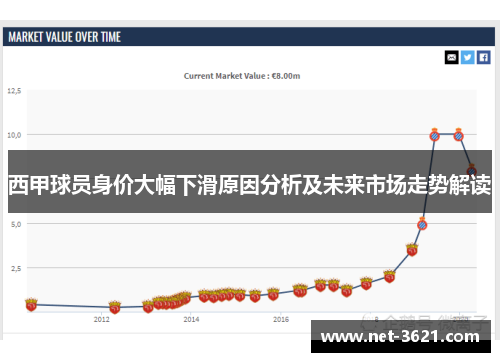Click the 12,5 y-axis label
The width and height of the screenshot is (500, 362).
[x=14, y=91]
